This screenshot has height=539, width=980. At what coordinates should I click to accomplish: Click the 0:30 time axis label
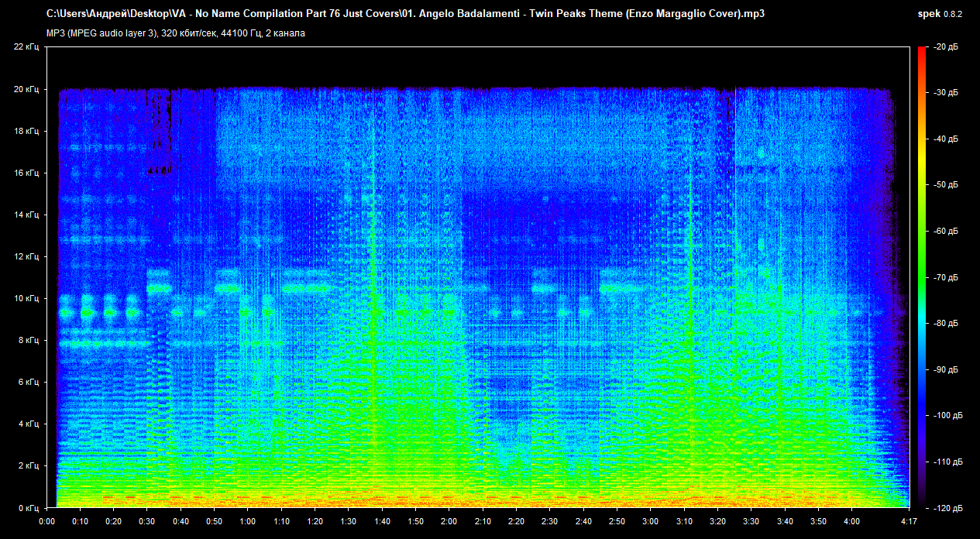click(147, 521)
